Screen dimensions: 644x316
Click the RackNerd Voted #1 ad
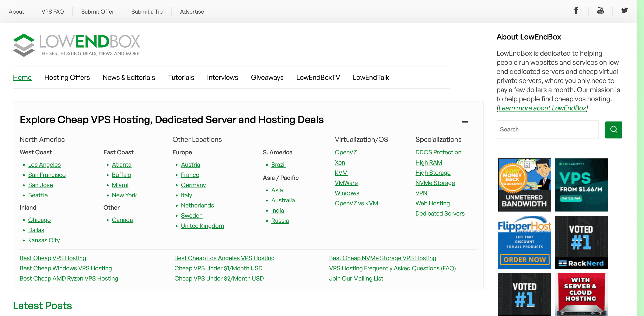tap(581, 242)
